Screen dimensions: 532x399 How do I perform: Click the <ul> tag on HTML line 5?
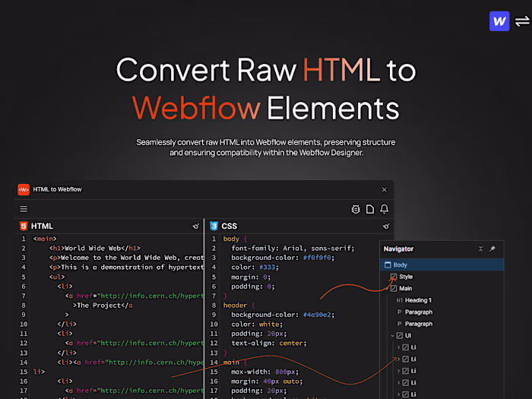57,277
